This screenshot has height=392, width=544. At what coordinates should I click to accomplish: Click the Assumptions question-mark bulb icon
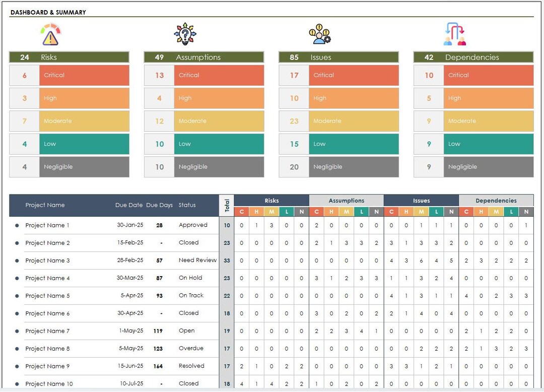186,33
